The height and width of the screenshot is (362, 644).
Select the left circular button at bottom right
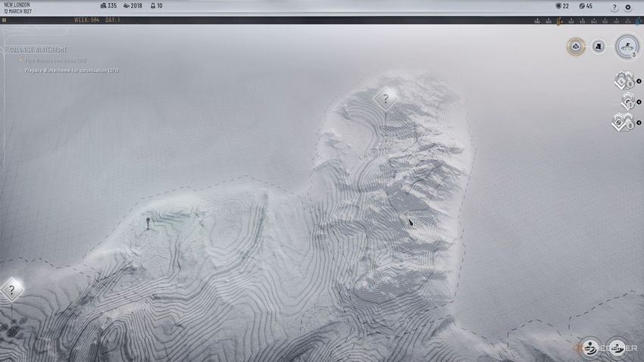(x=590, y=347)
